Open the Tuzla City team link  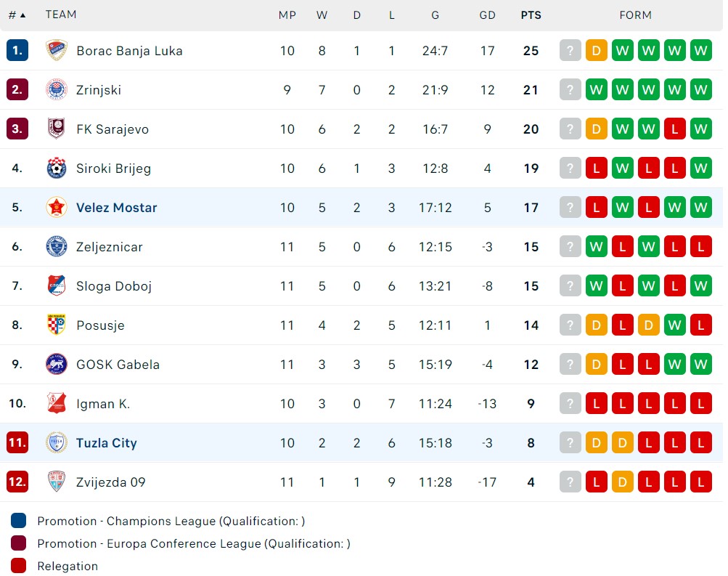(x=106, y=443)
